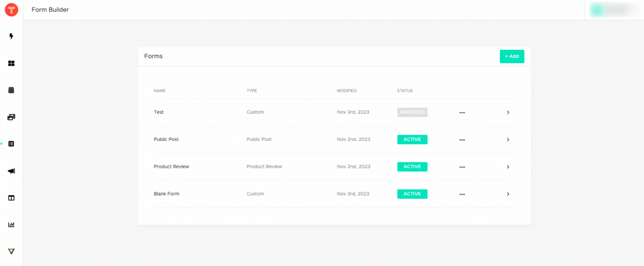Click the ARCHIVED status badge for Test
The height and width of the screenshot is (266, 644).
[x=412, y=112]
